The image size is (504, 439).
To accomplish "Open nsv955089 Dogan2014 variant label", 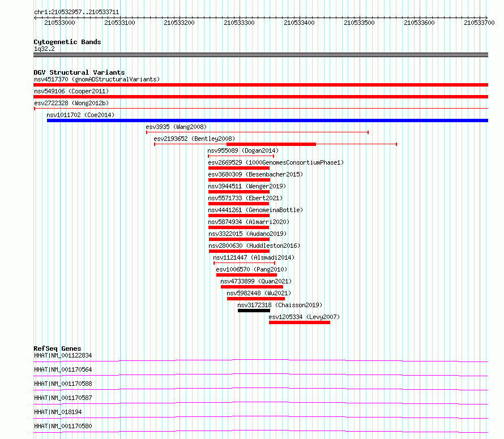I will (243, 150).
